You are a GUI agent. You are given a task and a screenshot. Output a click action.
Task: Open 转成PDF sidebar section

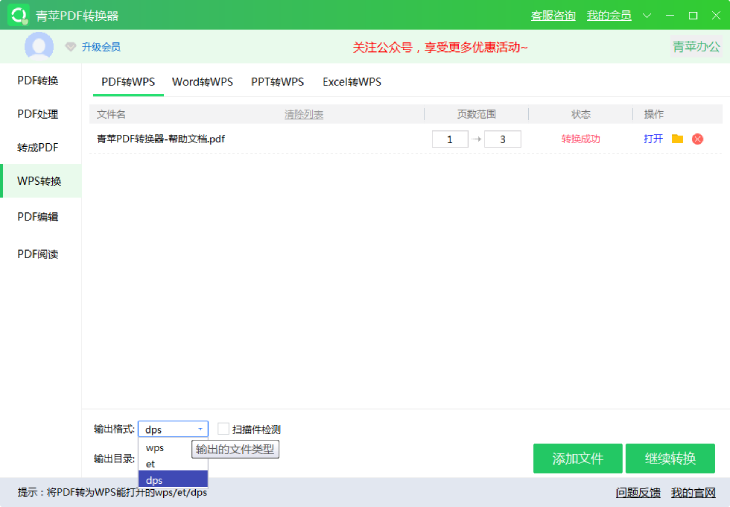pos(41,148)
